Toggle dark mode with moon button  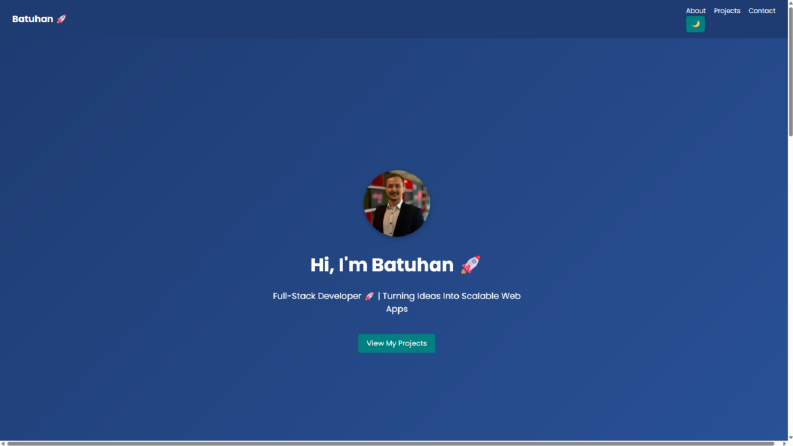(x=695, y=24)
